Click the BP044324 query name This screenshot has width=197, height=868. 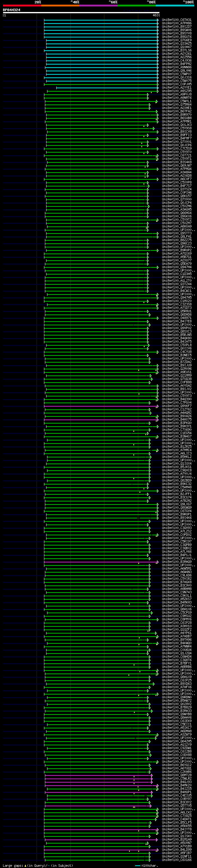(11, 10)
